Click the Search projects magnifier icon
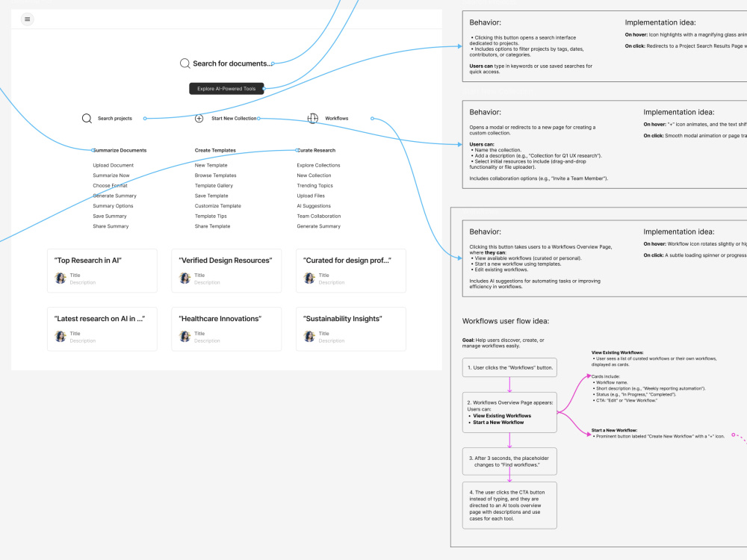Image resolution: width=747 pixels, height=560 pixels. coord(87,118)
